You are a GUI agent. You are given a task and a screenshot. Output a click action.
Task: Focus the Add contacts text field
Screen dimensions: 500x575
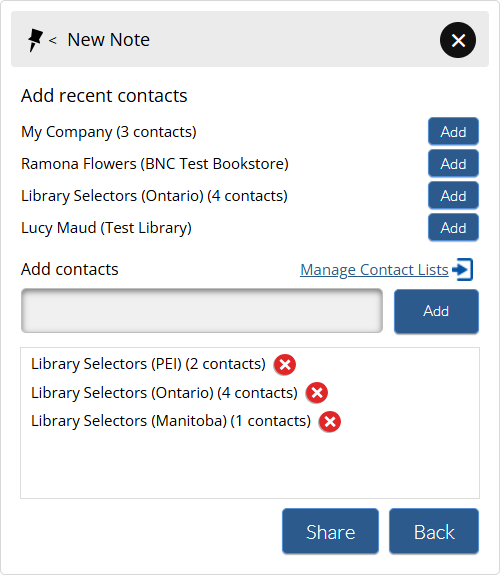202,311
